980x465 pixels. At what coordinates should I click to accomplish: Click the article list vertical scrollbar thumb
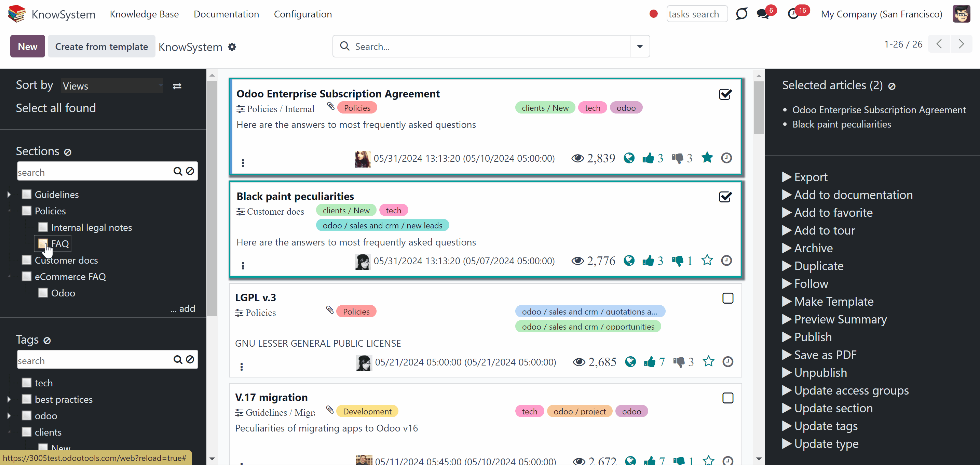pos(759,108)
